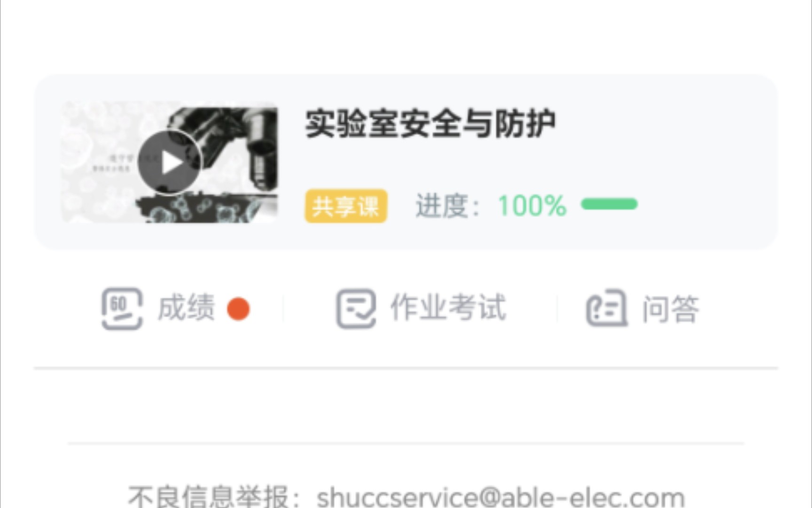Play the course video thumbnail

(x=170, y=163)
